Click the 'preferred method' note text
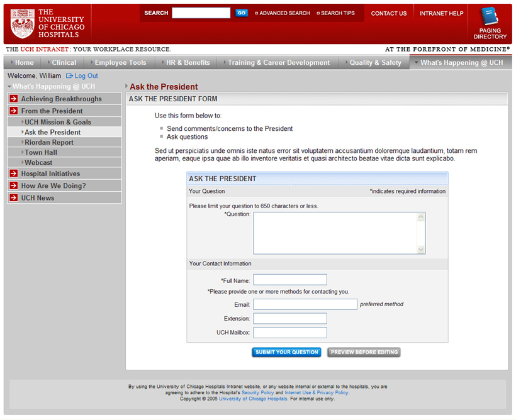This screenshot has height=420, width=516. coord(382,304)
